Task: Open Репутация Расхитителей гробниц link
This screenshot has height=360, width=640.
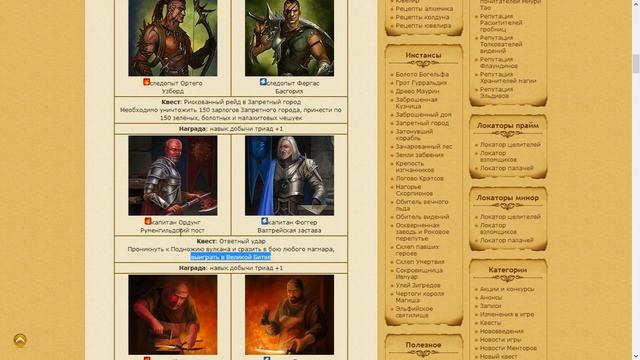Action: (x=501, y=23)
